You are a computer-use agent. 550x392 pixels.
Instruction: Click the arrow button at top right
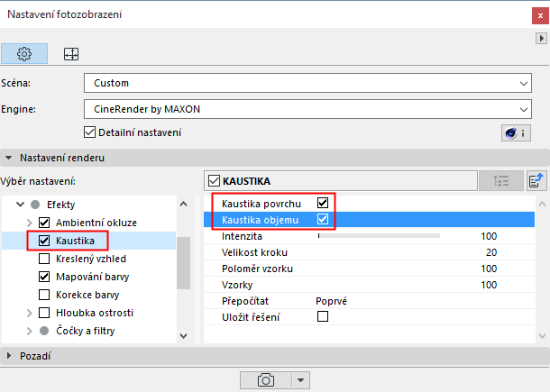[x=541, y=39]
